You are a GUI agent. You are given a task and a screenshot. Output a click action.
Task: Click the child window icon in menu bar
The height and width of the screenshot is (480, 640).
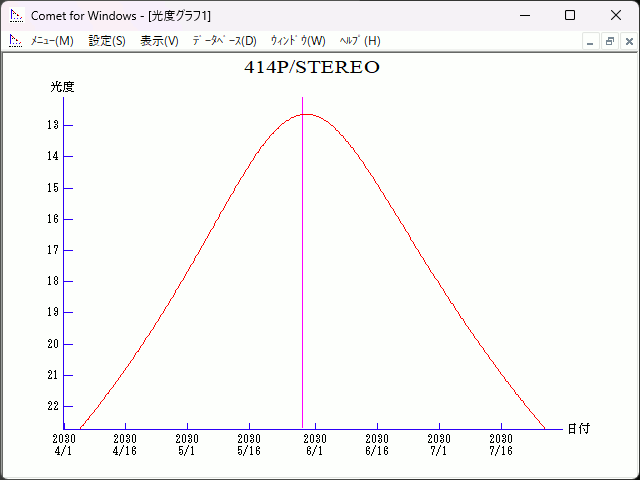(16, 41)
